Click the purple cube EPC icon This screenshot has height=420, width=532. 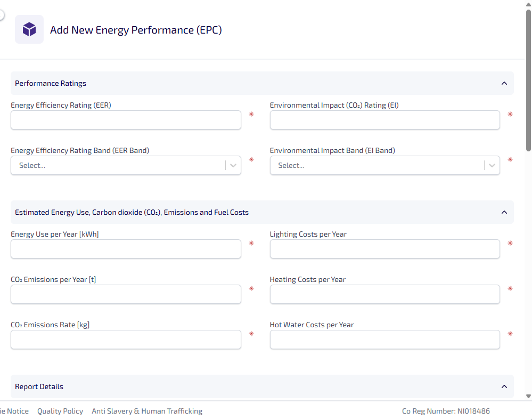29,29
